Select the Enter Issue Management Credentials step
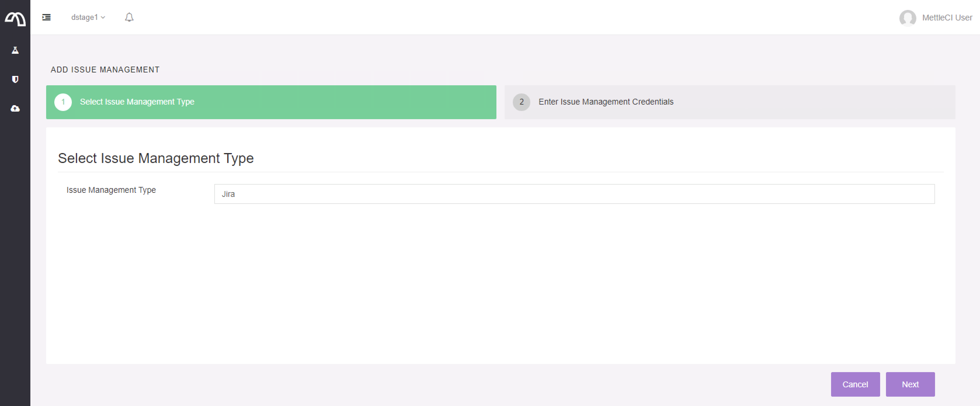980x406 pixels. tap(606, 102)
